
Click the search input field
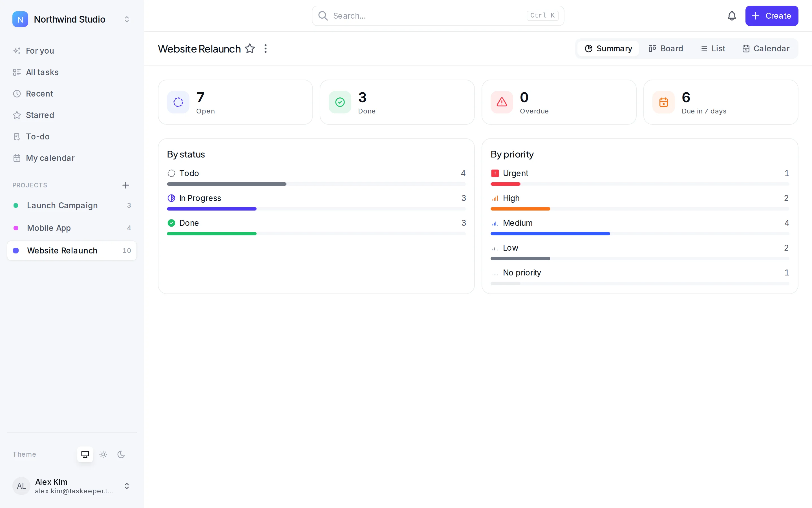click(438, 16)
